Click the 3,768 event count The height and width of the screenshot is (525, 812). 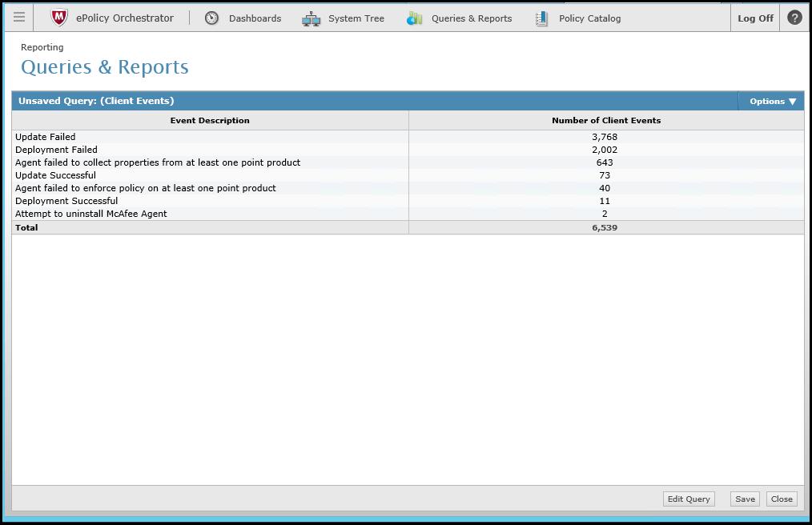605,137
